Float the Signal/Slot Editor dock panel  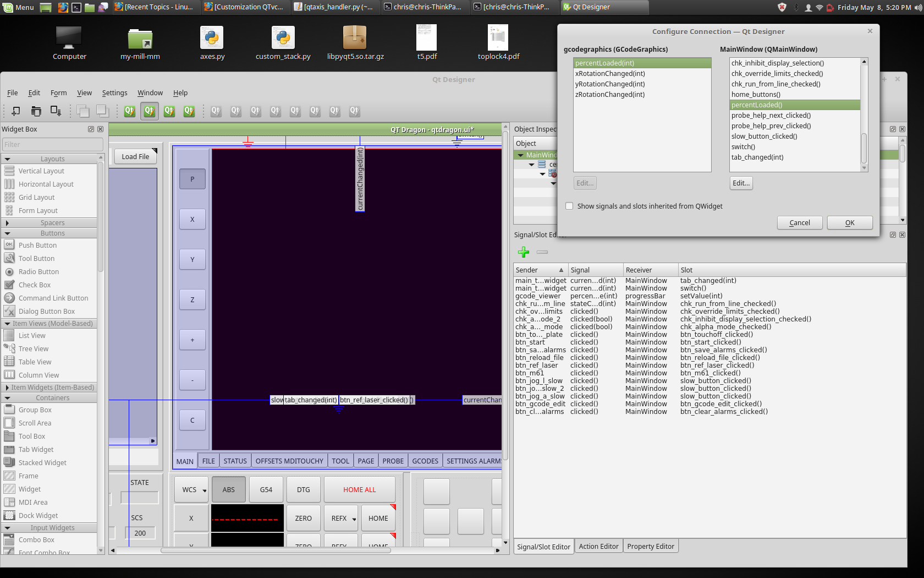(x=893, y=235)
